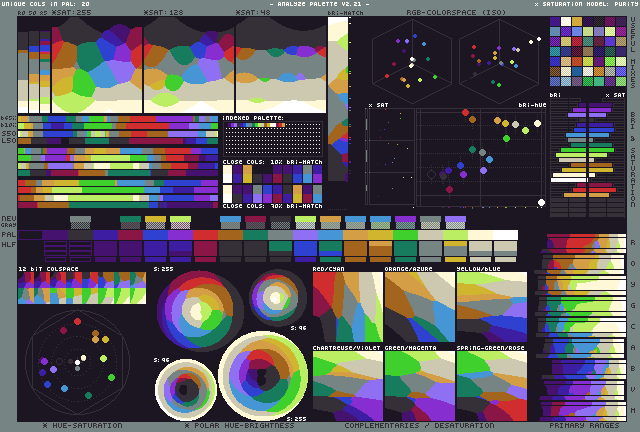This screenshot has width=640, height=432.
Task: Click the right RGB-colorspace isometric cube
Action: coord(499,58)
